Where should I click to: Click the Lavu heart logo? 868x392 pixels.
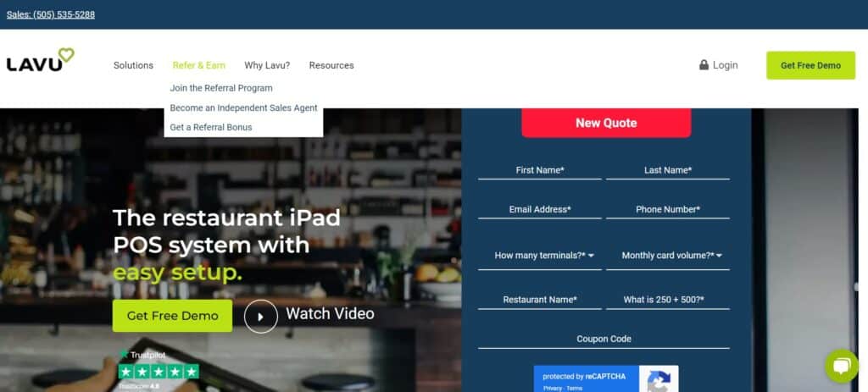pyautogui.click(x=40, y=61)
